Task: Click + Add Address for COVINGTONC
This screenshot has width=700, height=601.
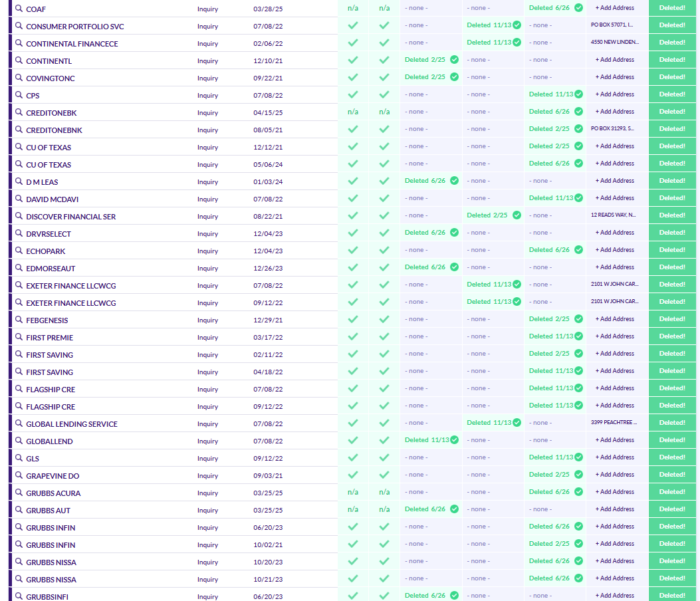Action: click(x=614, y=77)
